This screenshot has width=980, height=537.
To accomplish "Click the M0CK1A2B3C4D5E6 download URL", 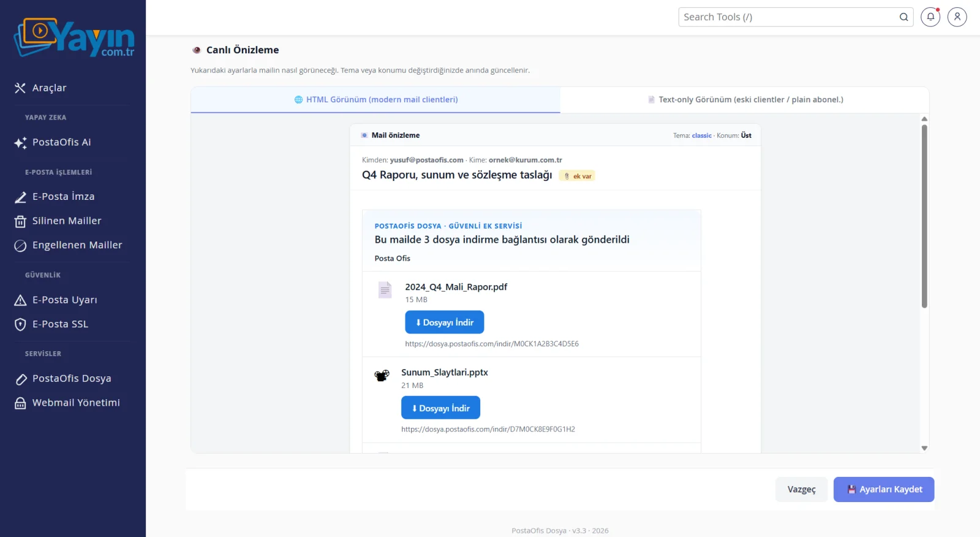I will pos(492,345).
